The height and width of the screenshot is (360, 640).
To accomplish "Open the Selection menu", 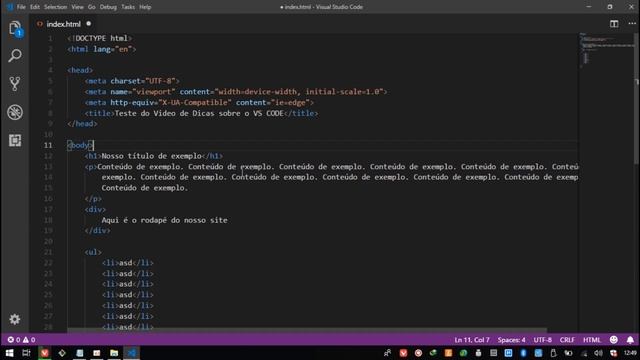I will 56,7.
